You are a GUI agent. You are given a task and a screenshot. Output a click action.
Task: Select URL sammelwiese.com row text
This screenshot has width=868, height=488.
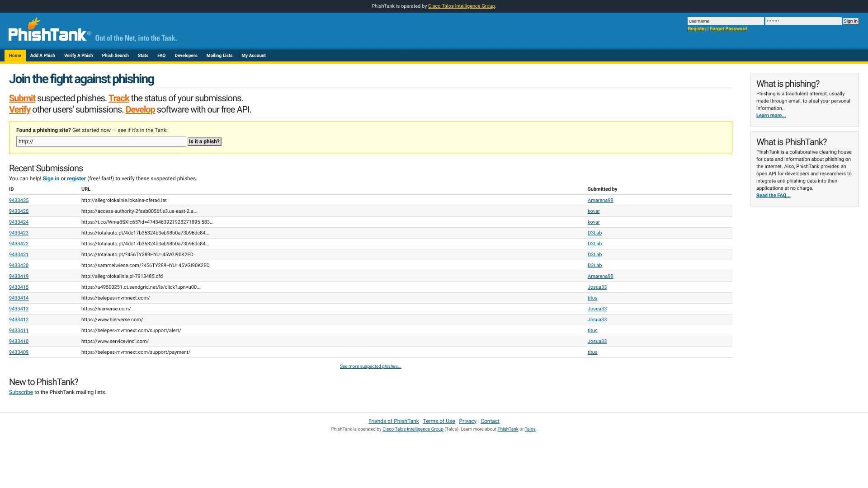[146, 266]
